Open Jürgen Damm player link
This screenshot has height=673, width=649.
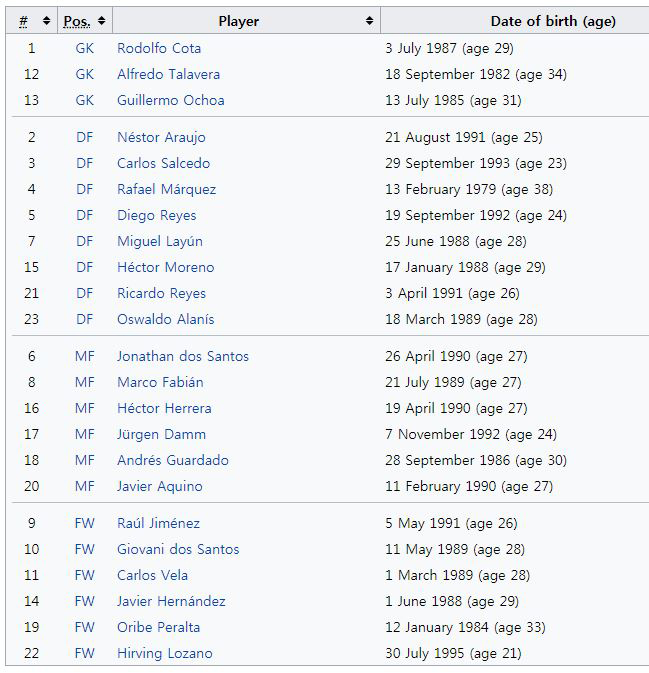161,434
